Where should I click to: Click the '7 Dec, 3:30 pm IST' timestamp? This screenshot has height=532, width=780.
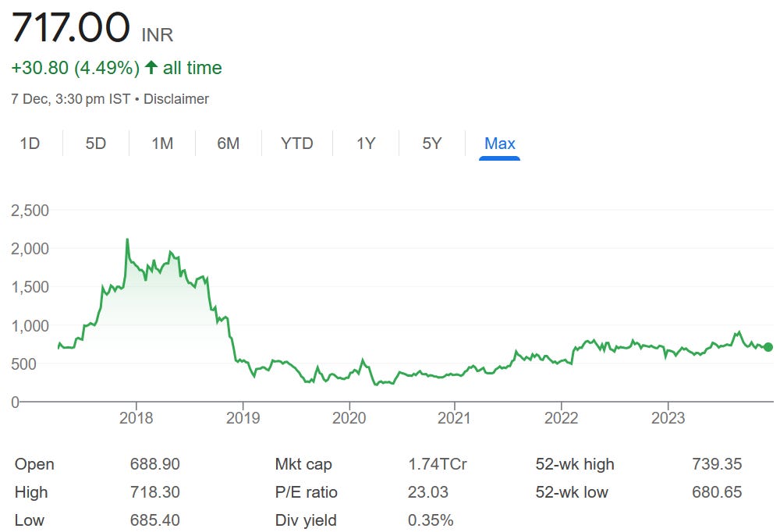tap(71, 99)
